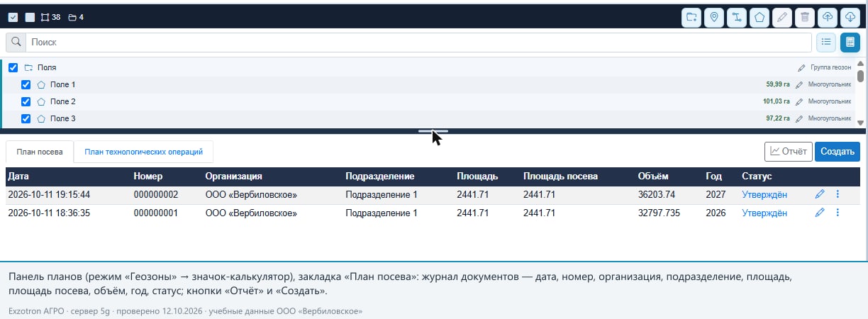The height and width of the screenshot is (319, 868).
Task: Click date 2026-10-11 18:36:35 cell
Action: [x=49, y=213]
